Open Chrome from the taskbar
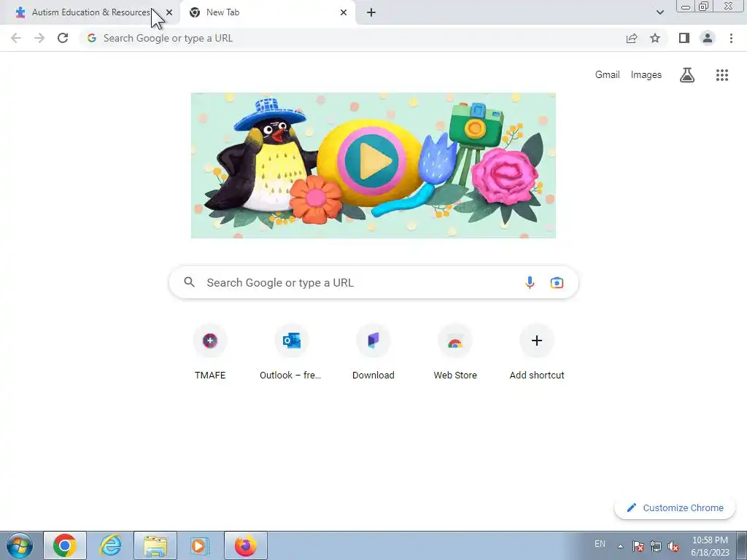The image size is (747, 560). [65, 545]
